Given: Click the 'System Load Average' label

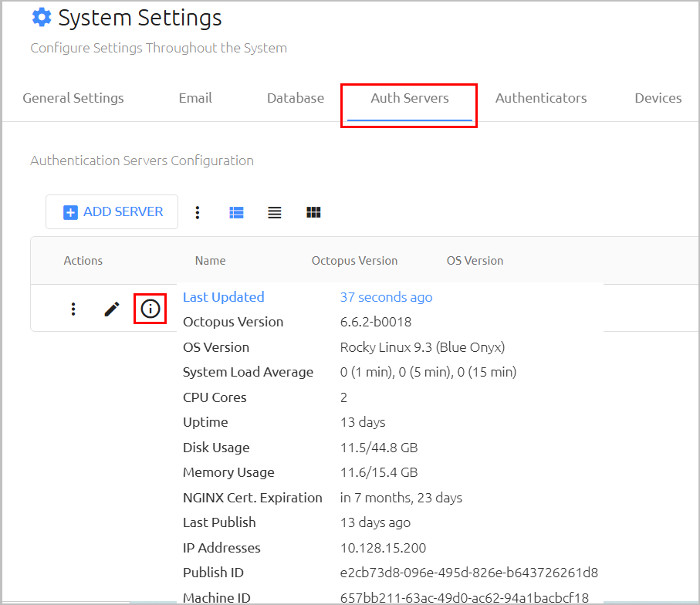Looking at the screenshot, I should [249, 372].
